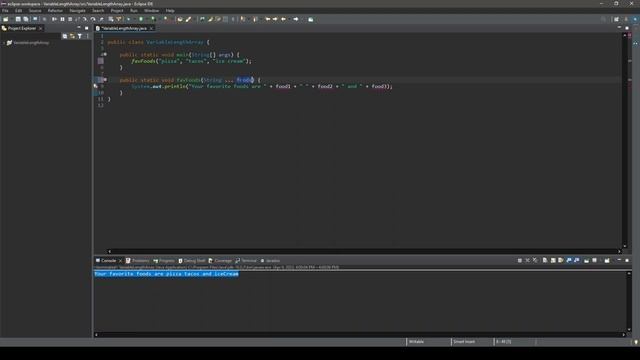Viewport: 640px width, 360px height.
Task: Toggle Word Wrap in the console
Action: [561, 260]
